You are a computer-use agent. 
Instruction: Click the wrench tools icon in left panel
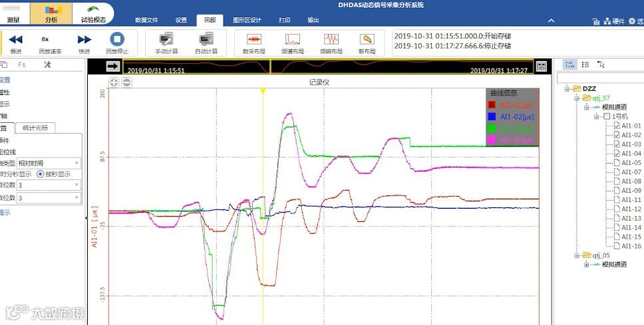47,64
